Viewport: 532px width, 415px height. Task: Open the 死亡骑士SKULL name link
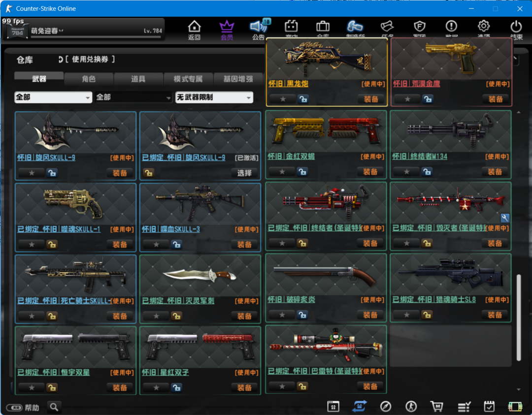(x=64, y=301)
